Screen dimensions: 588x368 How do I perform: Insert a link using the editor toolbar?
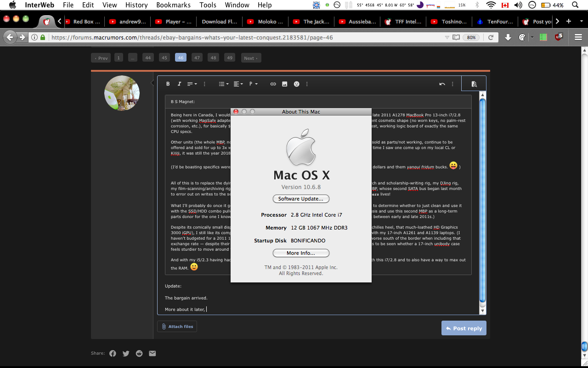[x=273, y=84]
